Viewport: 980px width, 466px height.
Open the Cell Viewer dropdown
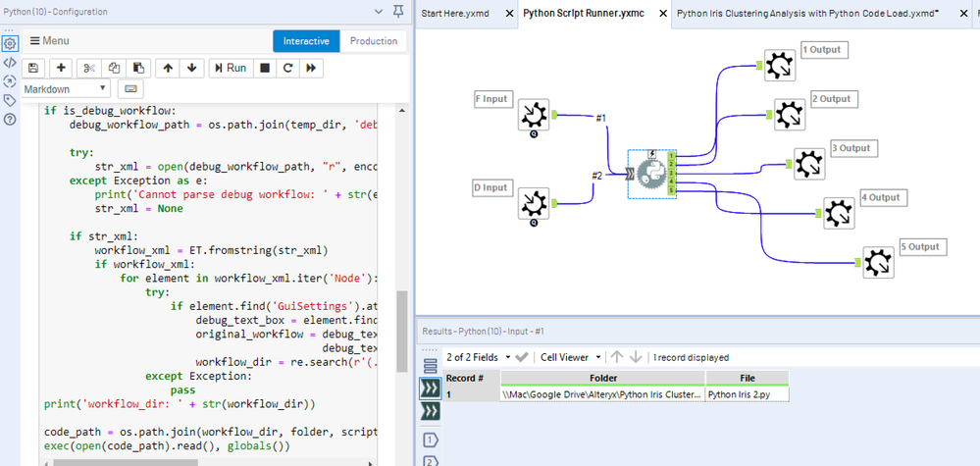567,357
